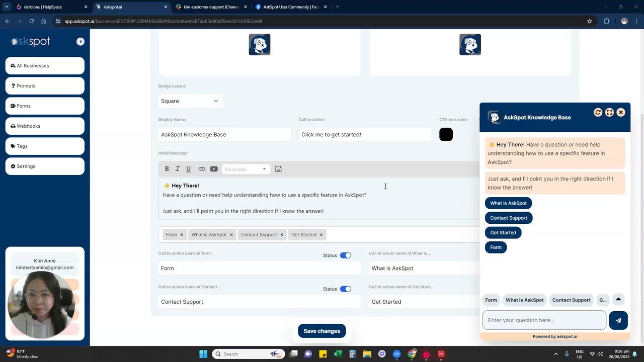Click the Save changes button

[x=322, y=331]
